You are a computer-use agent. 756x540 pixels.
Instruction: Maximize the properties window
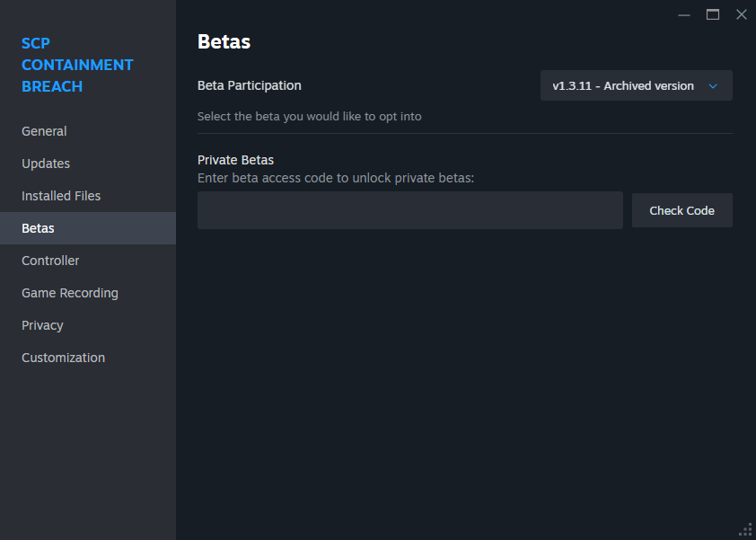(713, 14)
